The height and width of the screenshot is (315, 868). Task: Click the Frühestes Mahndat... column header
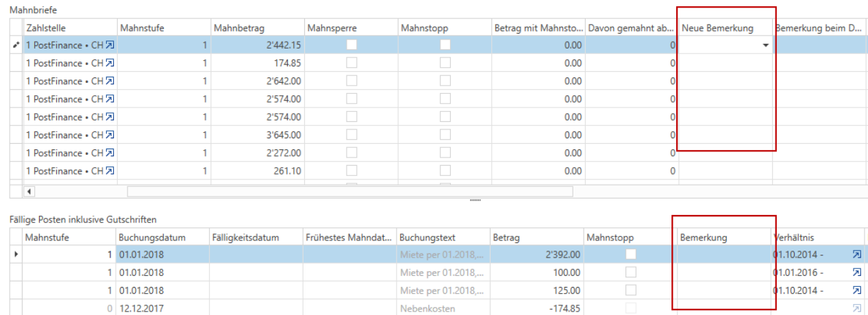point(350,238)
